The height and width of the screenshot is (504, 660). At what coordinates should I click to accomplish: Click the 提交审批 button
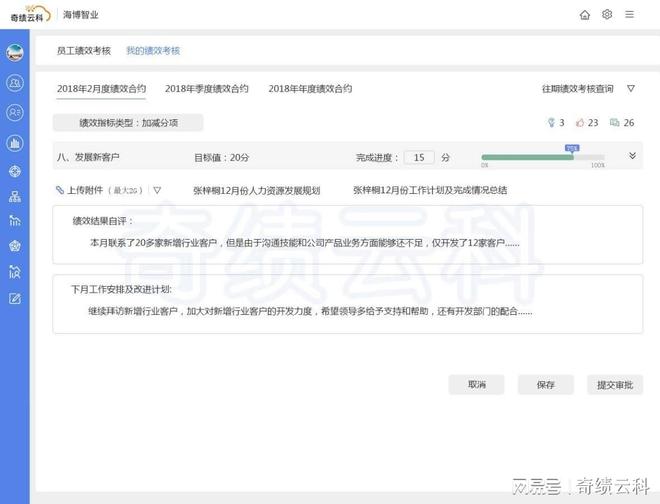[x=615, y=385]
